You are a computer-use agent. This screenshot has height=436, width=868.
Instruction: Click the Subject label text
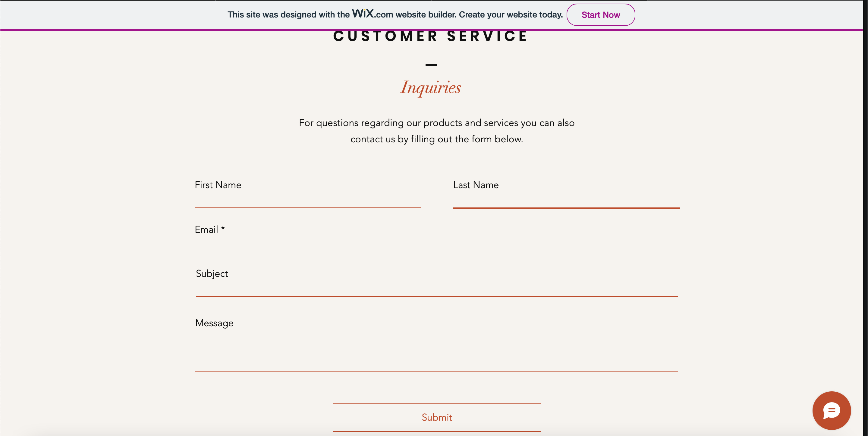click(212, 273)
